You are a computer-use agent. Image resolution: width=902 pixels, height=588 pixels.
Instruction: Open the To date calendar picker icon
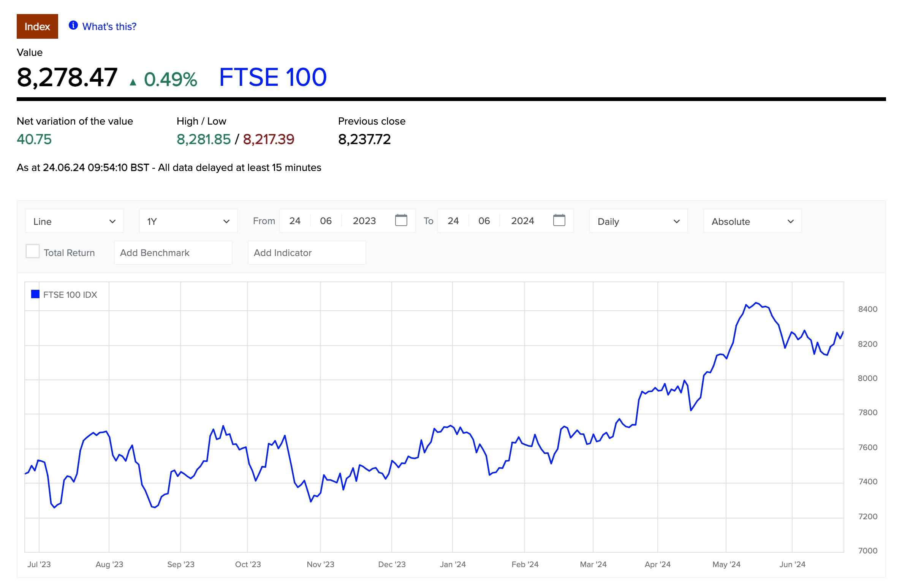tap(559, 220)
